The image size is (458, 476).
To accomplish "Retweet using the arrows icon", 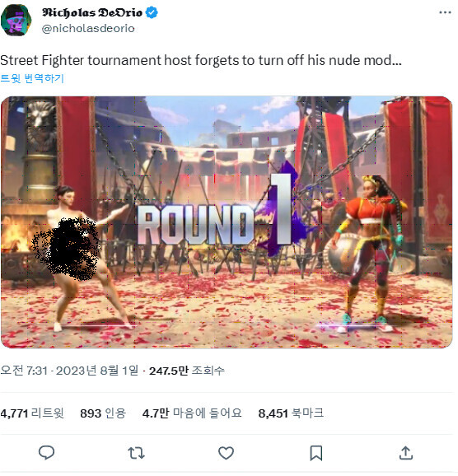I will (137, 453).
